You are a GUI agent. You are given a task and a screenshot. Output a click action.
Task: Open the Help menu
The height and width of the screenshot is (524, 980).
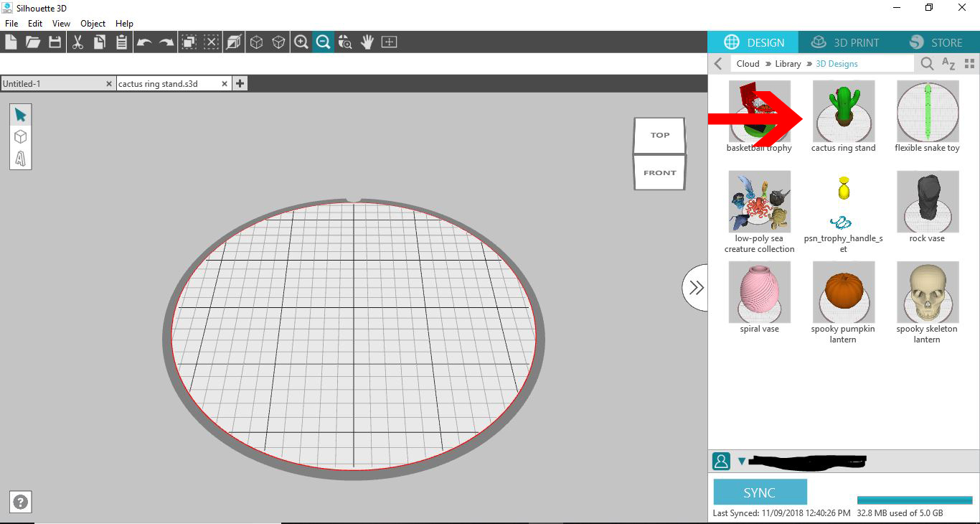point(124,24)
